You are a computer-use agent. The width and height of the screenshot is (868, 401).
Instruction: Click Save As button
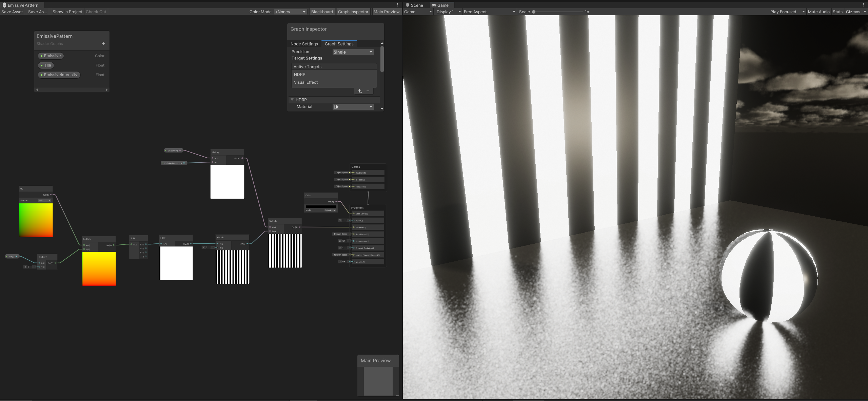pyautogui.click(x=37, y=12)
